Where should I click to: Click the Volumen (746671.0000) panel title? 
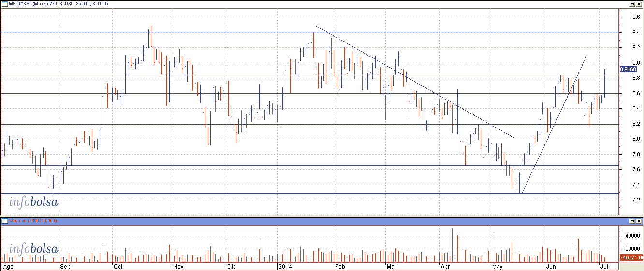pyautogui.click(x=33, y=221)
